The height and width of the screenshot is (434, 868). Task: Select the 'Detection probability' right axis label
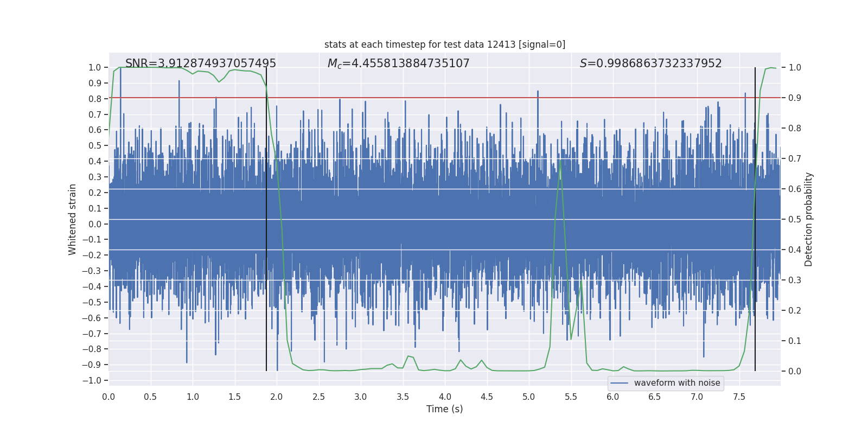click(x=808, y=219)
